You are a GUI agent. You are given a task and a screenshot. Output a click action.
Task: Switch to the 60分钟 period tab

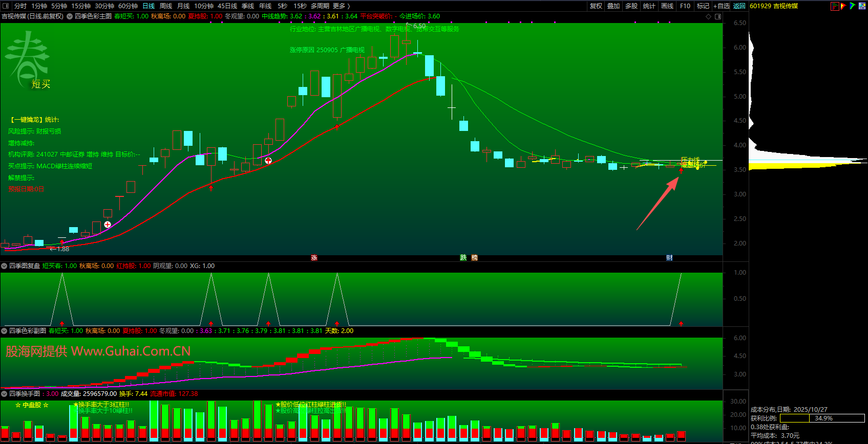(128, 6)
